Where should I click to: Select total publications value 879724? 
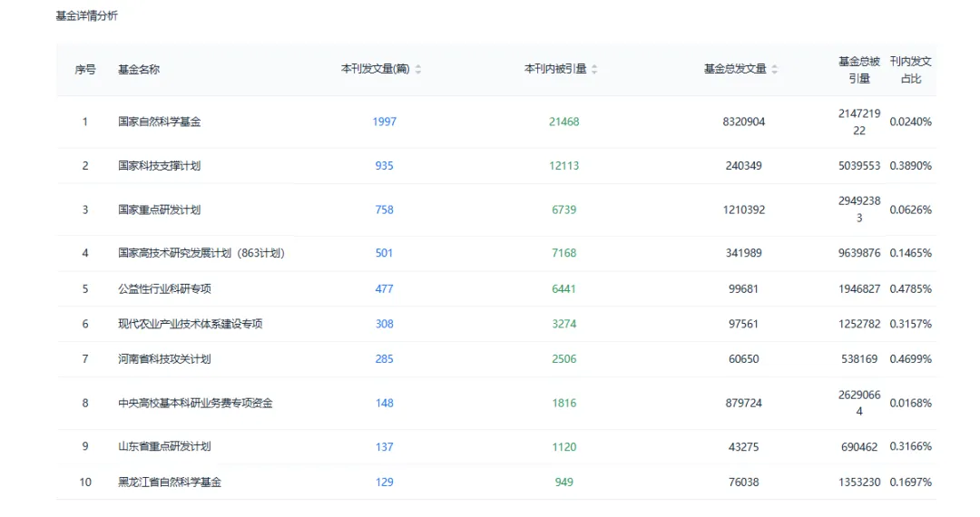tap(744, 404)
